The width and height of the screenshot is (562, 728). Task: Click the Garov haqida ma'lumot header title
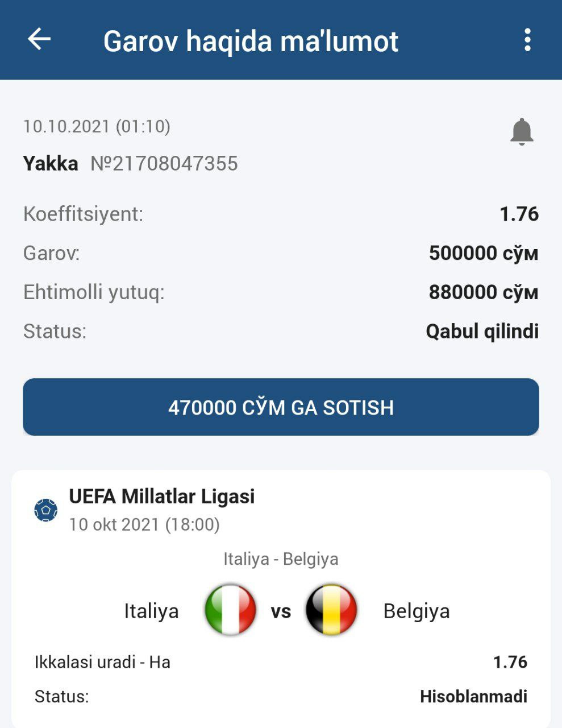click(251, 41)
